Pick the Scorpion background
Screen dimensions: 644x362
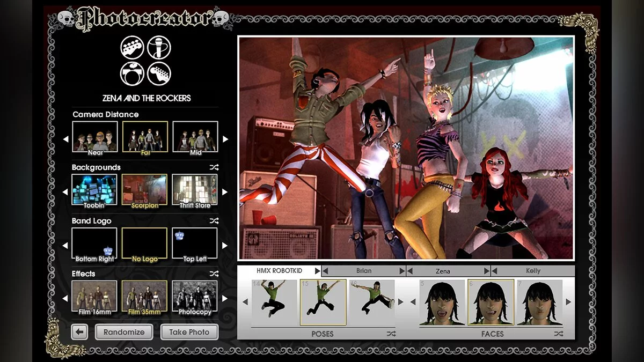point(145,190)
